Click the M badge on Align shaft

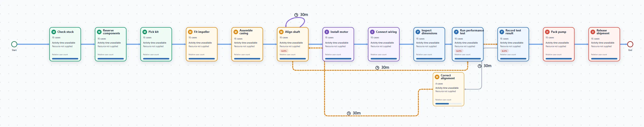tap(281, 32)
